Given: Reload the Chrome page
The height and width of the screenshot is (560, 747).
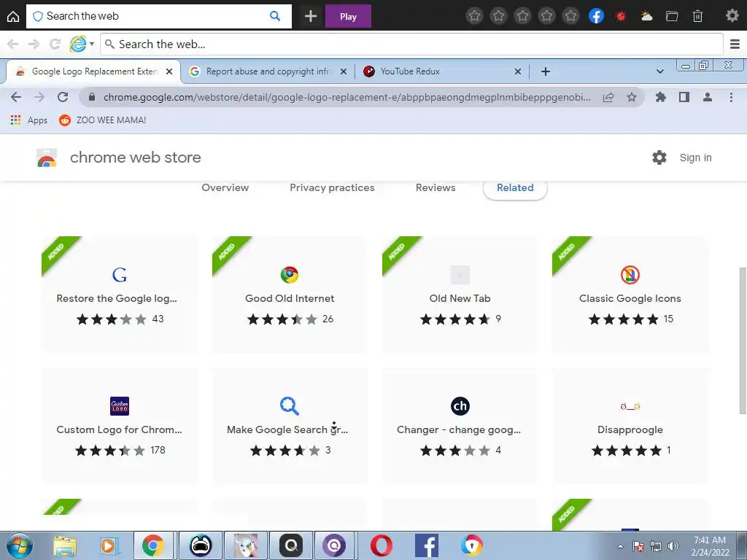Looking at the screenshot, I should pyautogui.click(x=63, y=97).
